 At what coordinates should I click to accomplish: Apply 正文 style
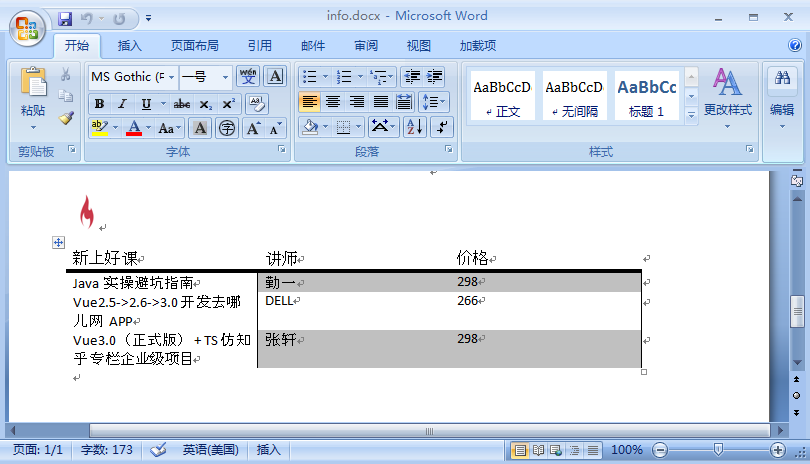point(503,97)
